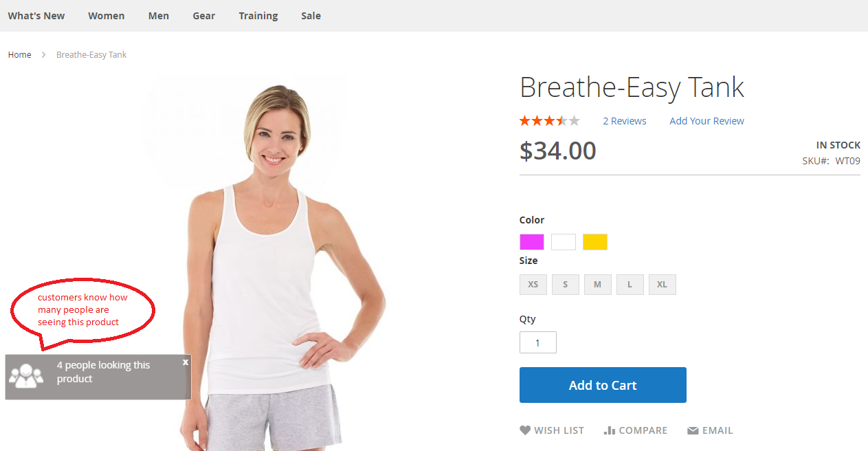Open the 2 Reviews link
The height and width of the screenshot is (451, 868).
coord(625,121)
